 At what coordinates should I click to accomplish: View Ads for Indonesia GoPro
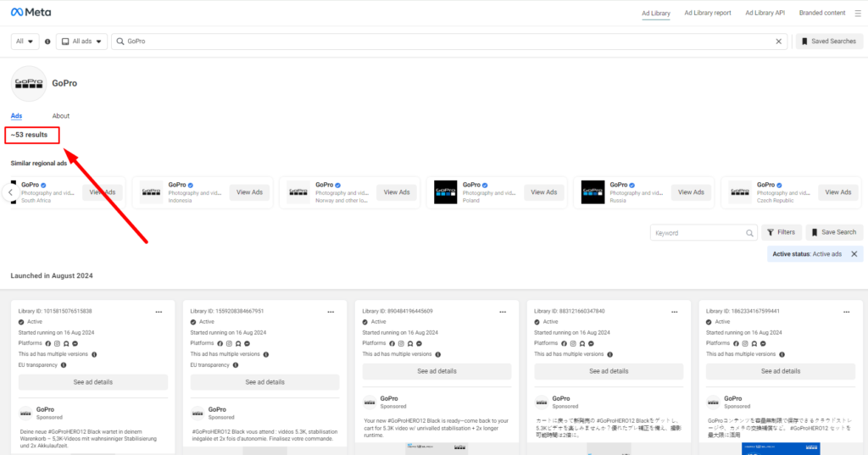(250, 192)
